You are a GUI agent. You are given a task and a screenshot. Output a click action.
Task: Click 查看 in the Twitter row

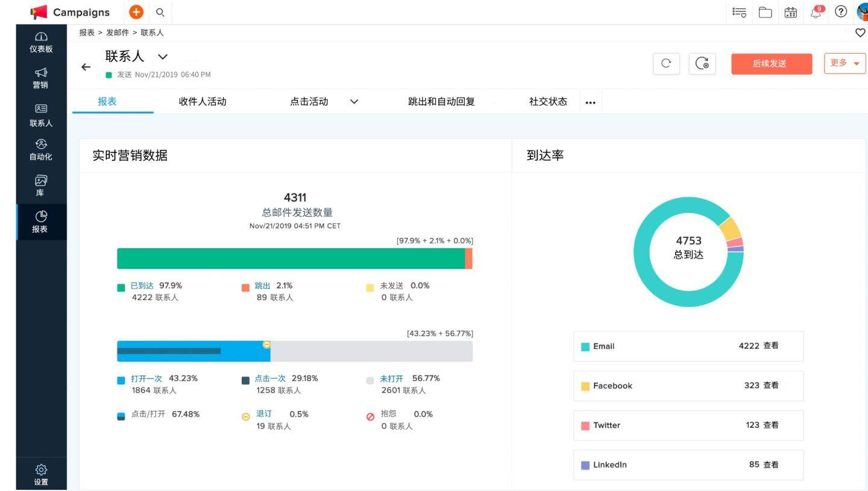[771, 425]
